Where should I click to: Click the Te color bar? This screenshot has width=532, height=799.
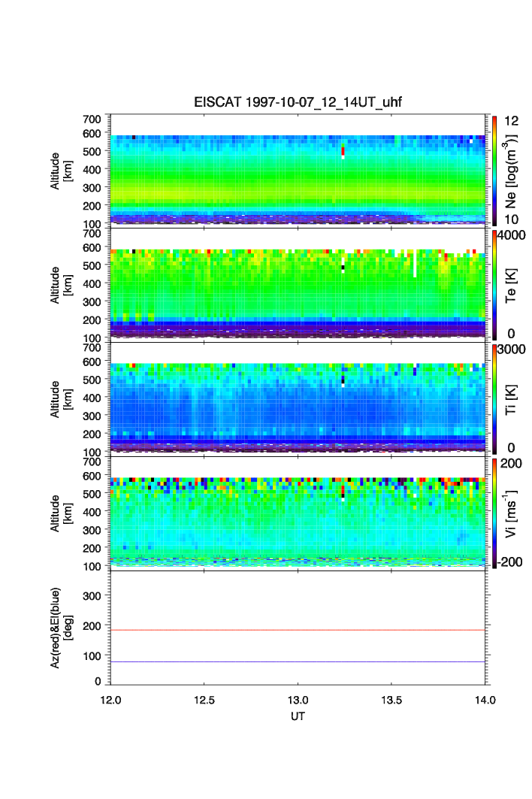pyautogui.click(x=494, y=285)
